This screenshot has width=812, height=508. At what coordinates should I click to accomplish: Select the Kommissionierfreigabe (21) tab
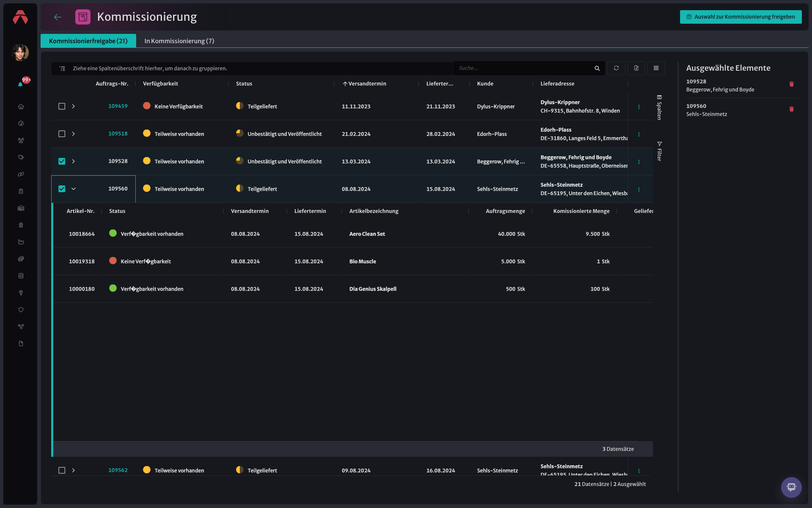coord(88,41)
